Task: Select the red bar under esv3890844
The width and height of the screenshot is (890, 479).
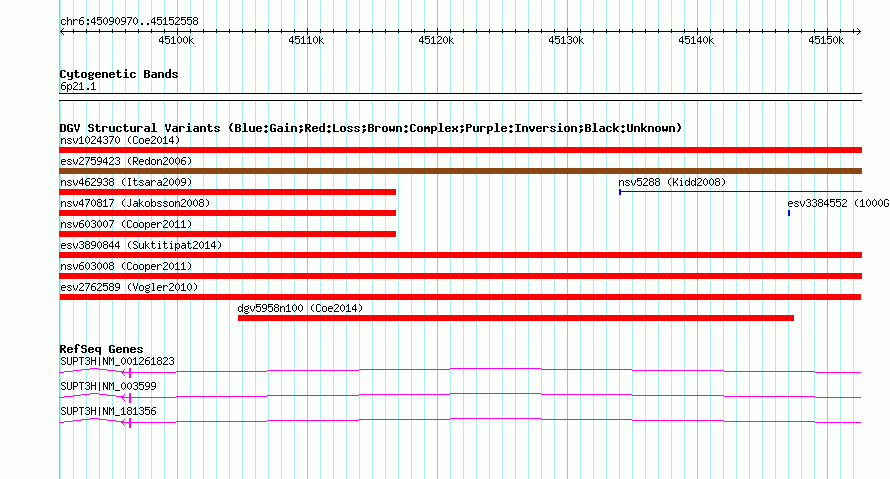Action: [x=460, y=255]
